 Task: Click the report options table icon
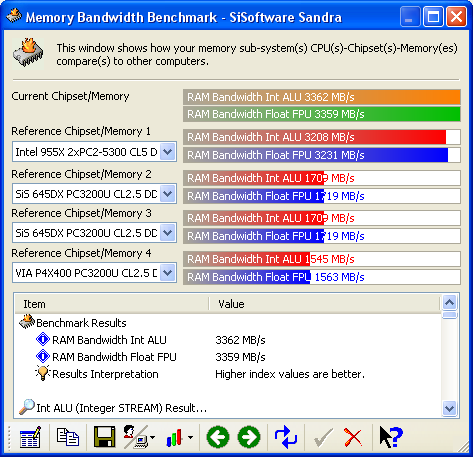(x=30, y=437)
